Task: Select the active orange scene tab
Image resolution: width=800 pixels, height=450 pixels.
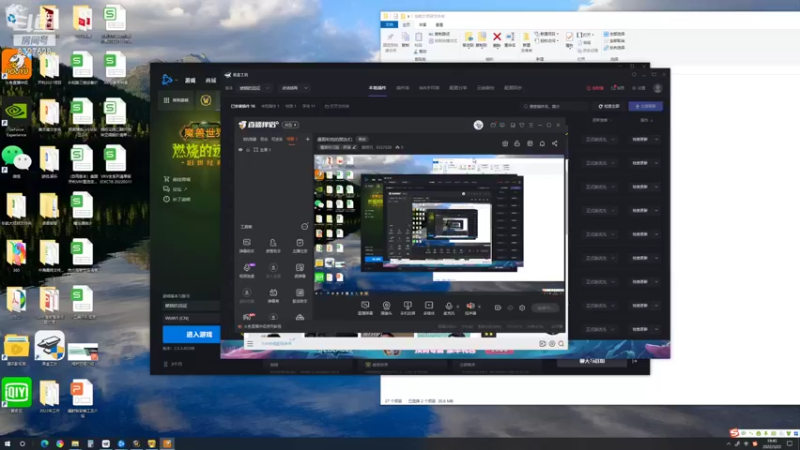Action: [x=292, y=139]
